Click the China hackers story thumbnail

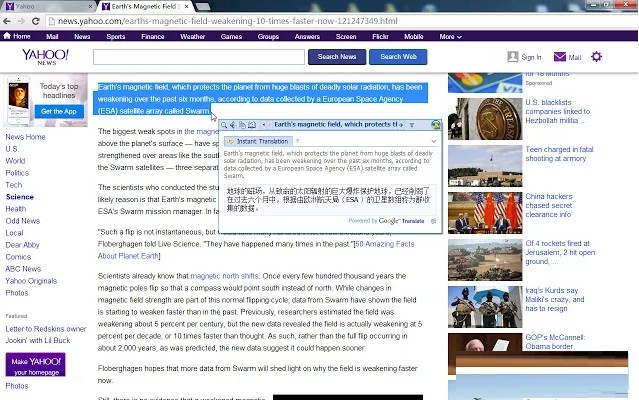pos(485,213)
